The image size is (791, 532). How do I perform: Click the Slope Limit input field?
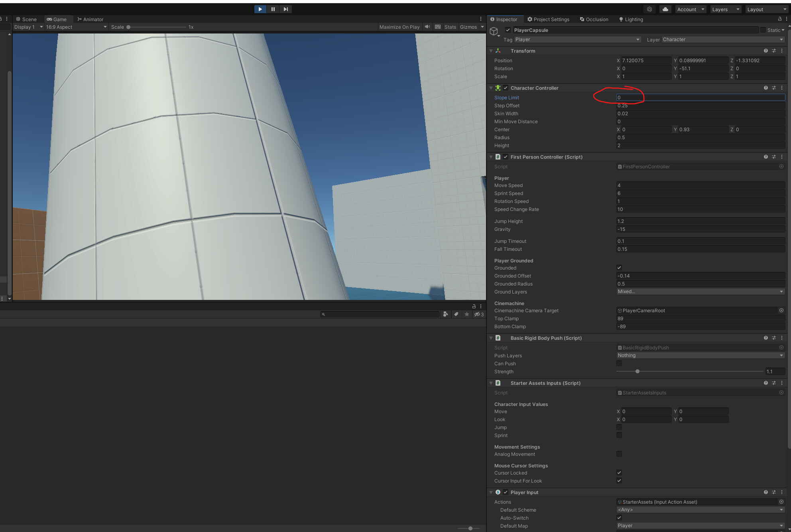[x=678, y=97]
